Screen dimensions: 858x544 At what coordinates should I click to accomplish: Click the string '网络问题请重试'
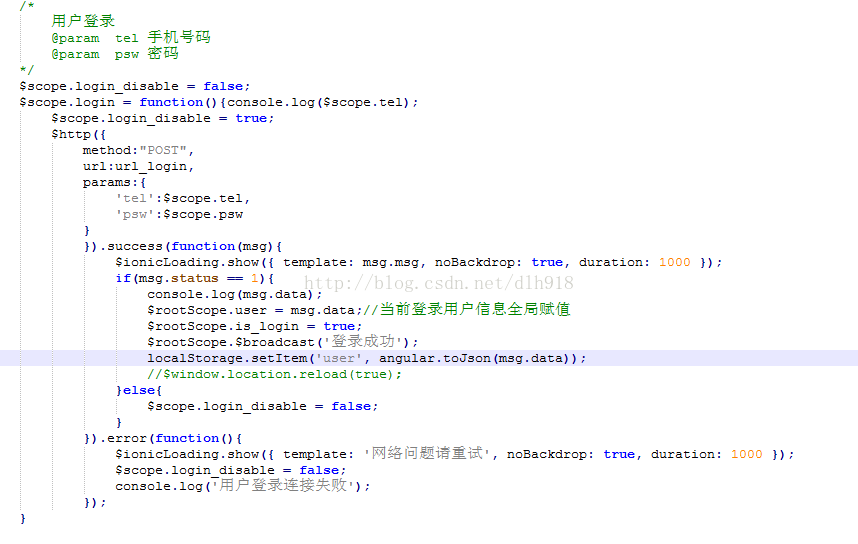click(427, 454)
